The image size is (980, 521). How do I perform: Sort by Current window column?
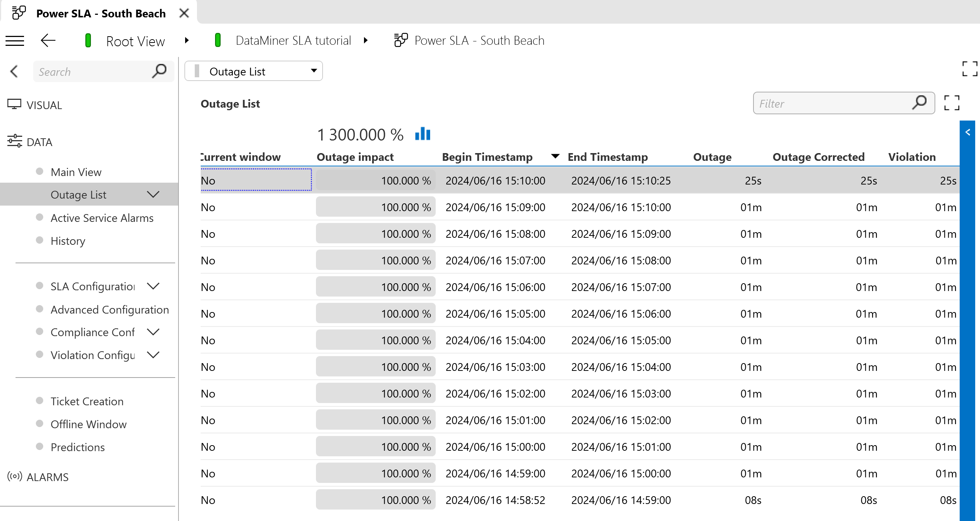[x=241, y=157]
